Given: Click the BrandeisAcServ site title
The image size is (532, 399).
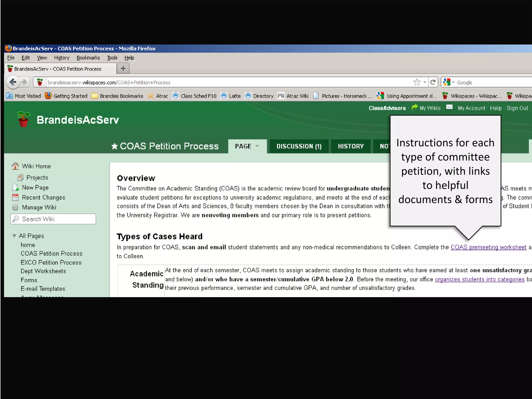Looking at the screenshot, I should tap(78, 120).
